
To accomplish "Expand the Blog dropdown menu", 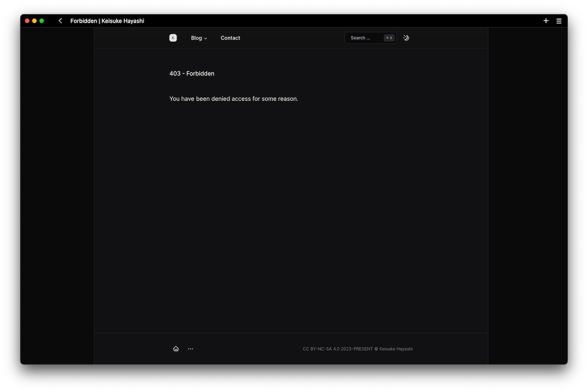I will click(x=199, y=38).
